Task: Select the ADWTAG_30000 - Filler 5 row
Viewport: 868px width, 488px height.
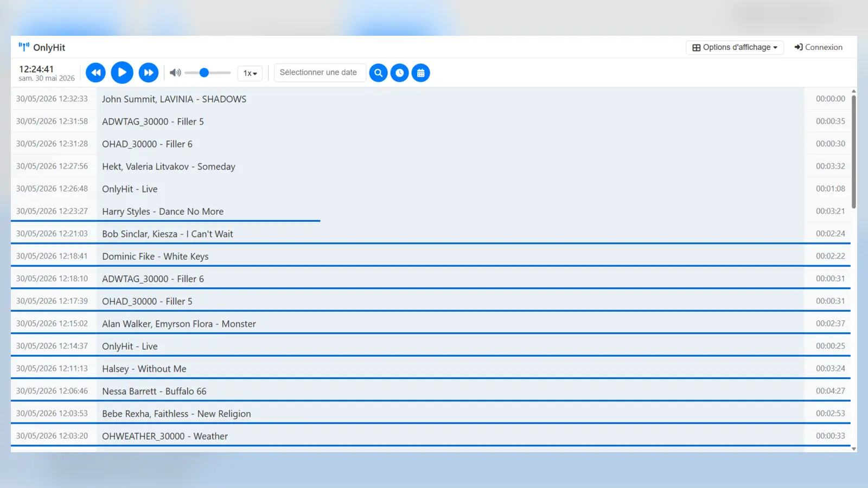Action: 431,121
